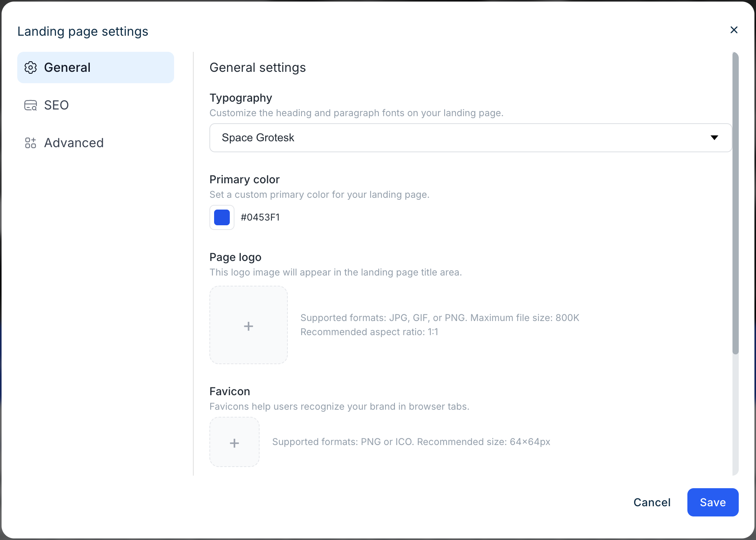Image resolution: width=756 pixels, height=540 pixels.
Task: Click the vertical scrollbar thumb
Action: click(x=736, y=203)
